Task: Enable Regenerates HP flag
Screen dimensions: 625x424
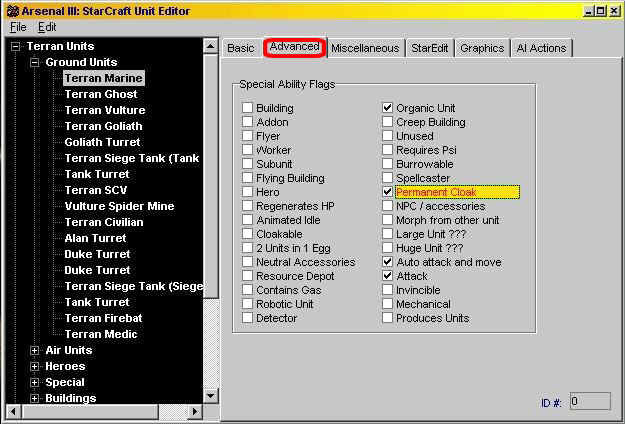Action: point(248,206)
